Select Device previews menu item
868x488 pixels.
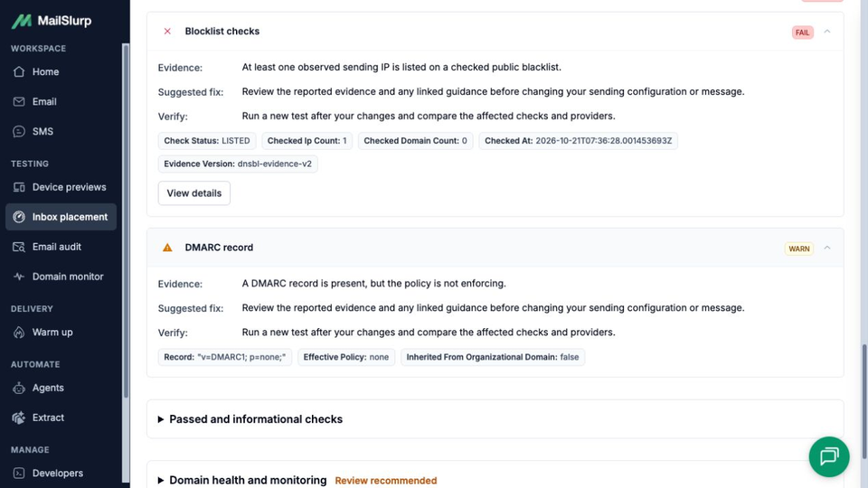point(61,187)
